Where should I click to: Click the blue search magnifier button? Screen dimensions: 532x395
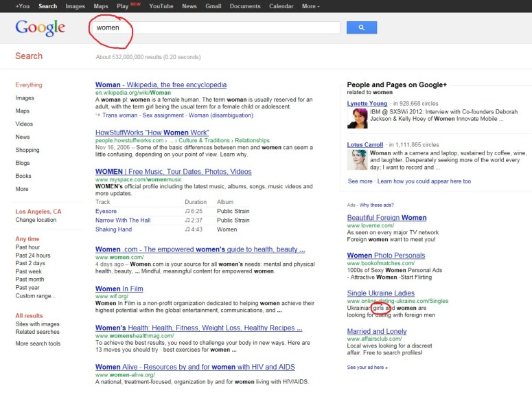[x=361, y=27]
